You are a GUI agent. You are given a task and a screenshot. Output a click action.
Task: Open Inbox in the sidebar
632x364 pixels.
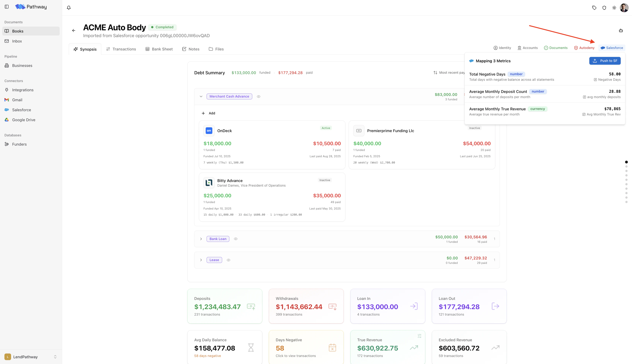tap(31, 41)
